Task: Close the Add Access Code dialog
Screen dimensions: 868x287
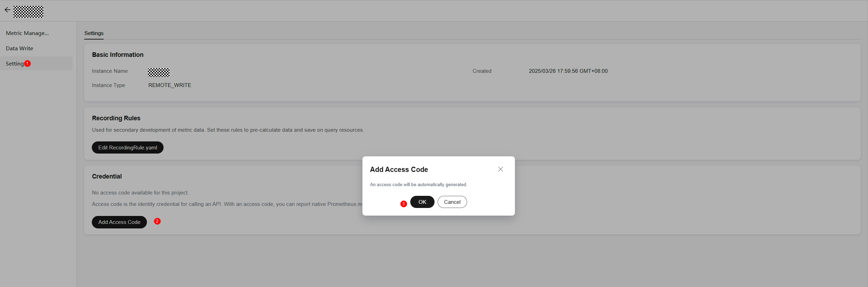Action: [x=500, y=169]
